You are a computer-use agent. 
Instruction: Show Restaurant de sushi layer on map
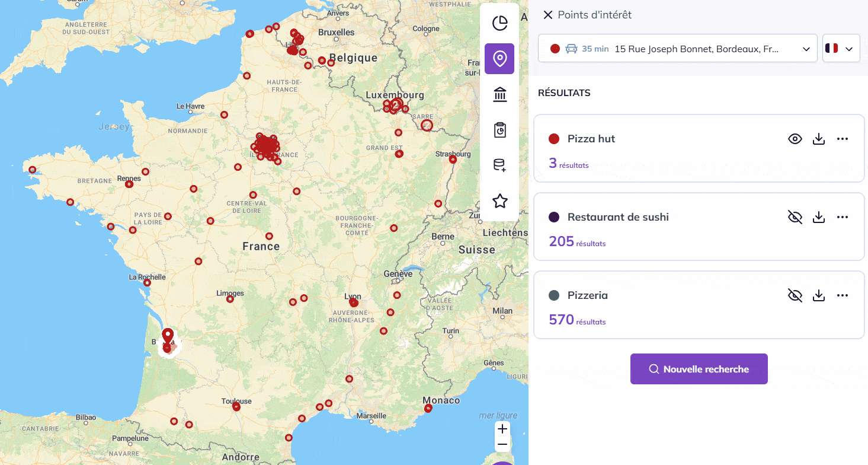(795, 217)
